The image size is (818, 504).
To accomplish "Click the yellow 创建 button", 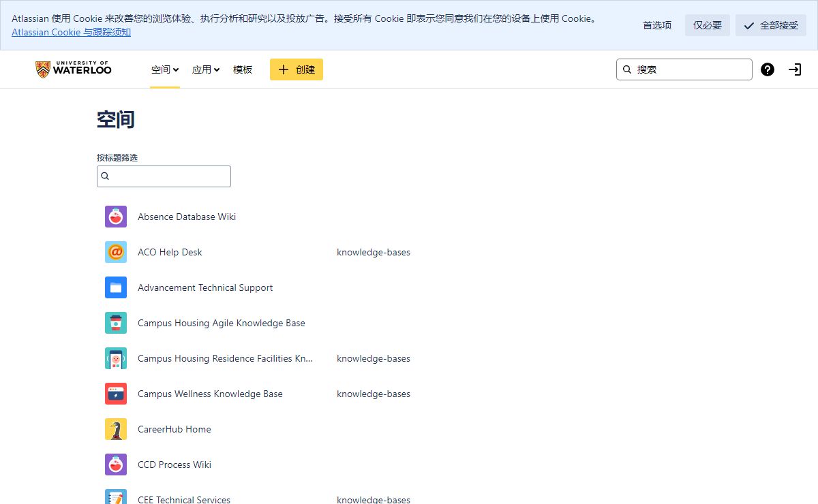I will pyautogui.click(x=297, y=69).
